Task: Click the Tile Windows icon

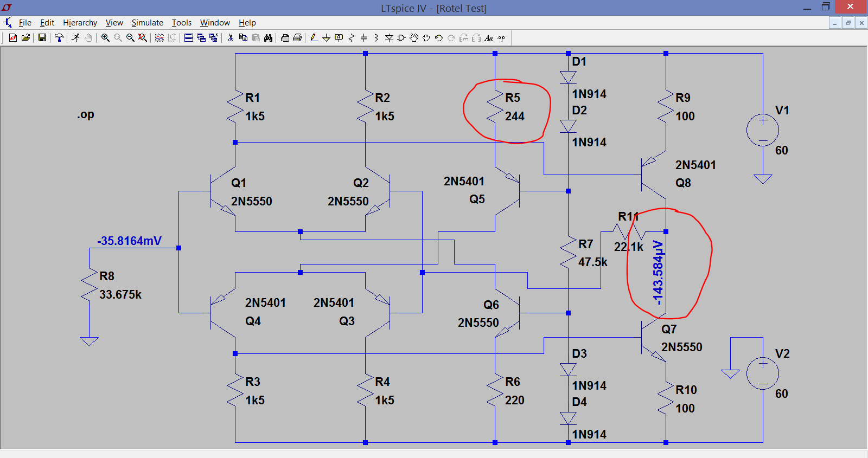Action: pyautogui.click(x=189, y=38)
